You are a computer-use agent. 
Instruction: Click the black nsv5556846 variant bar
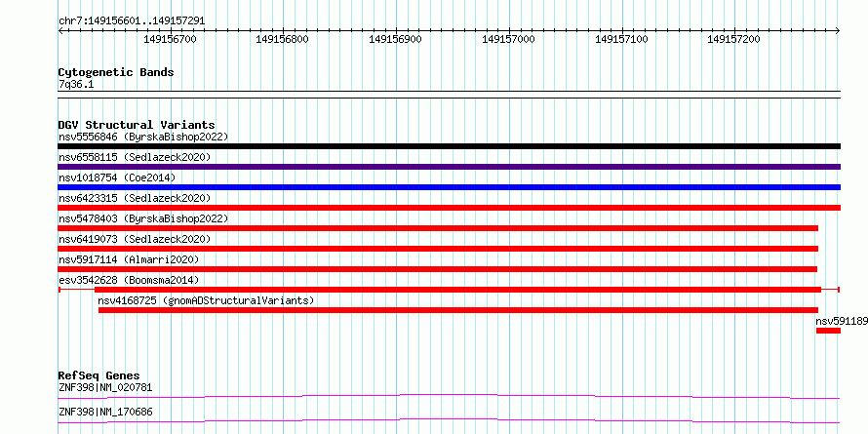(x=449, y=146)
